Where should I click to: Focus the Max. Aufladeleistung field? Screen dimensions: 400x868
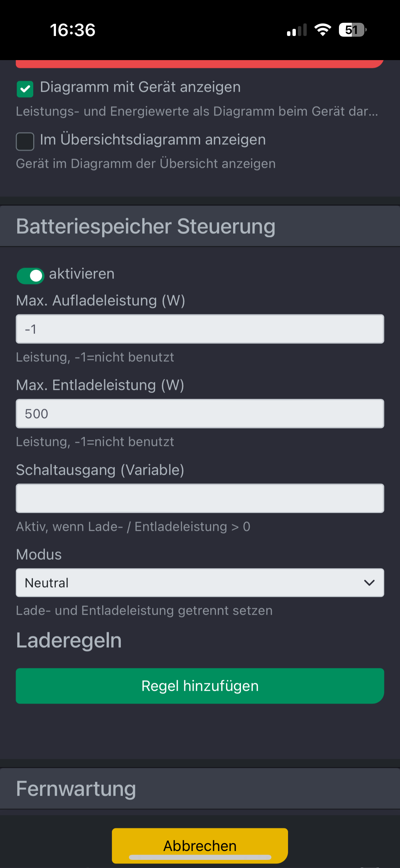pyautogui.click(x=200, y=329)
